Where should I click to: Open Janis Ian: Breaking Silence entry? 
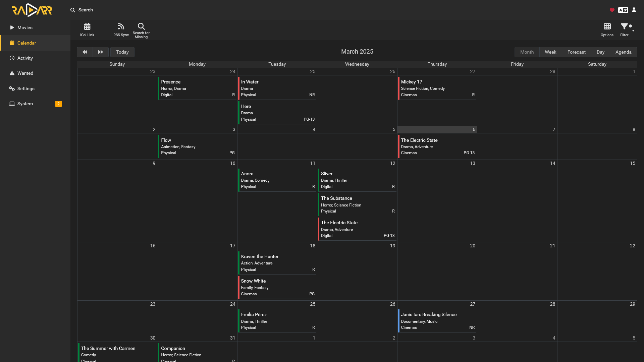pyautogui.click(x=437, y=321)
